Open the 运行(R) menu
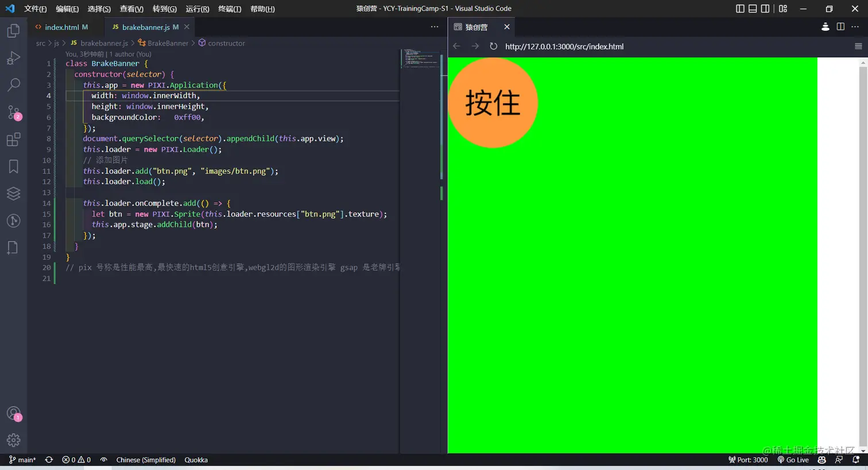Screen dimensions: 868x470 [x=197, y=9]
